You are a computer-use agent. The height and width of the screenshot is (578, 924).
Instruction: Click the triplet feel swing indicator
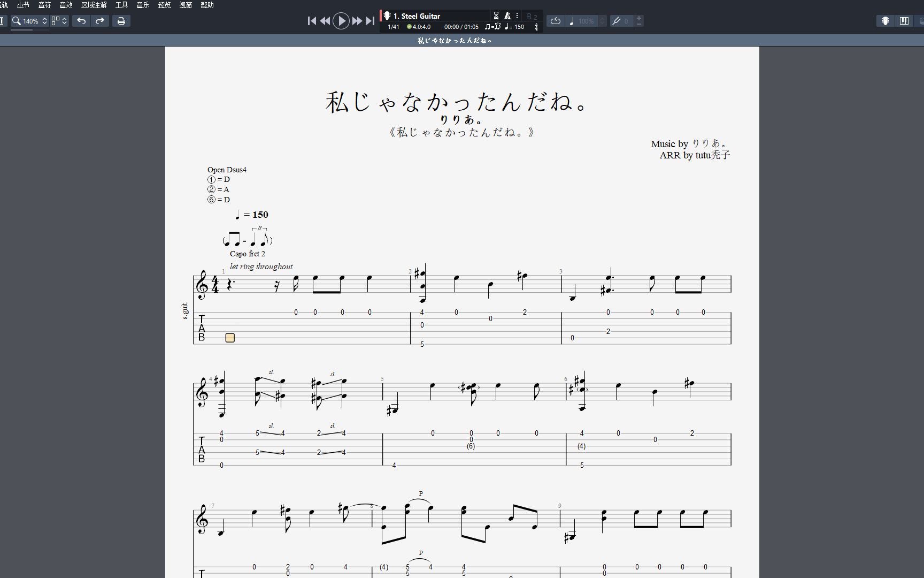[x=492, y=27]
